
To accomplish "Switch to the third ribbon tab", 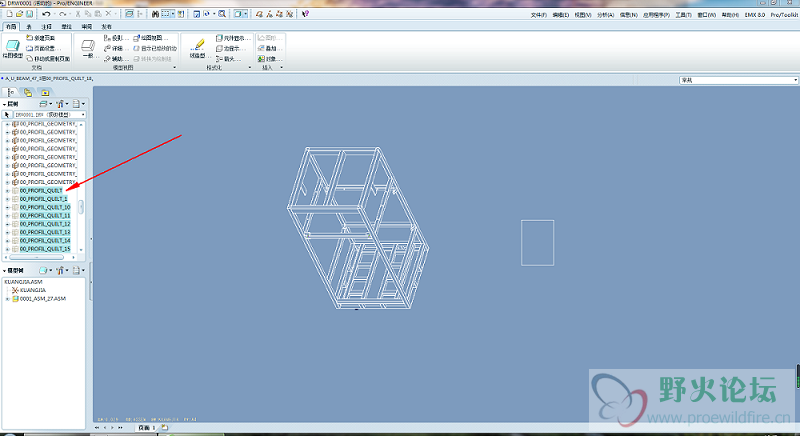I will tap(46, 27).
